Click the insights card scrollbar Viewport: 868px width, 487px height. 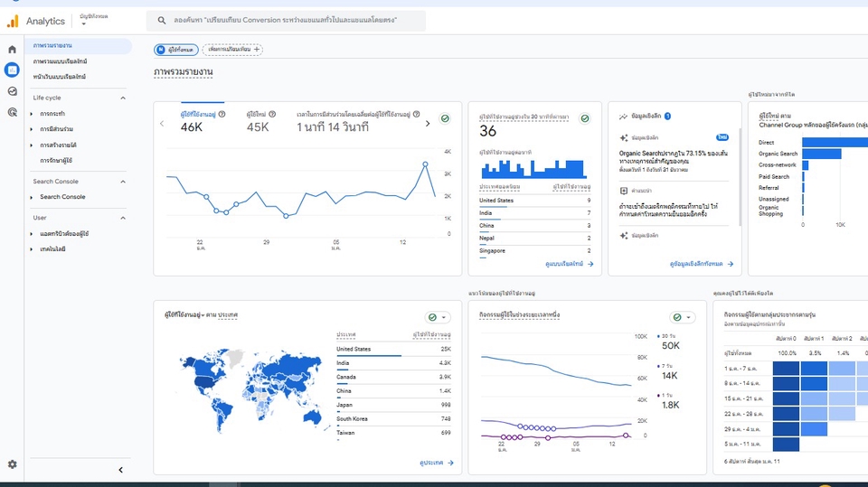pos(741,177)
